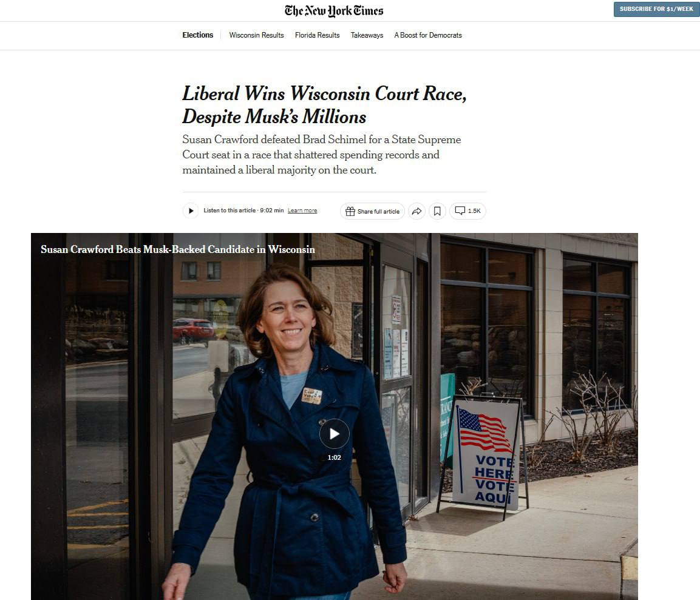Play the article audio narration
The image size is (700, 600).
tap(191, 211)
